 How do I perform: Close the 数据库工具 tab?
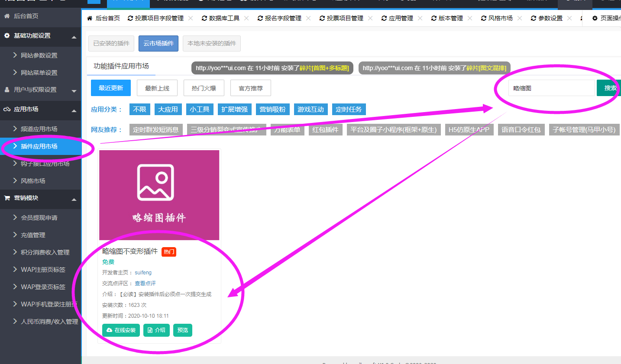point(246,18)
